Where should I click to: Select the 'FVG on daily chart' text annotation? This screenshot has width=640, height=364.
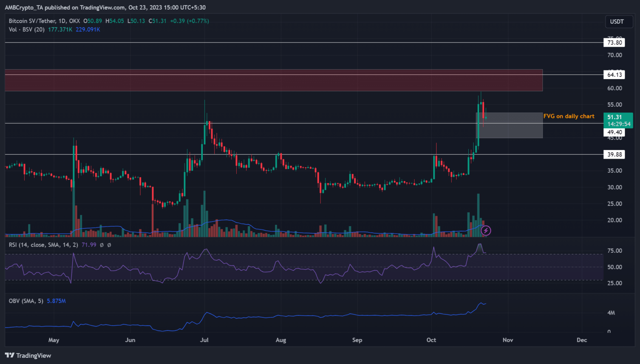(x=569, y=116)
